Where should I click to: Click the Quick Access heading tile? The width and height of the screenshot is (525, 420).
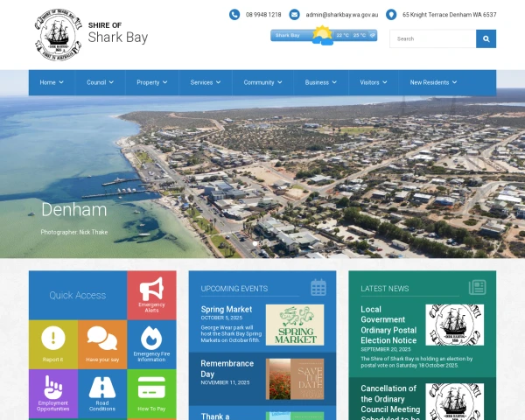pos(78,295)
